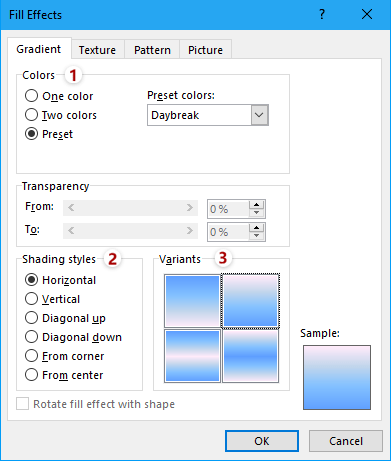Choose the Vertical shading style

(x=31, y=299)
